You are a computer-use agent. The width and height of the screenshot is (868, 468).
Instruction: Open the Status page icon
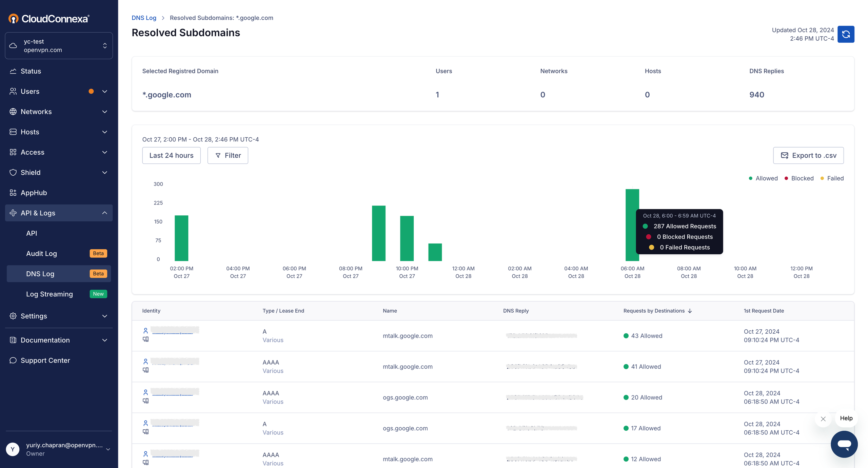13,71
